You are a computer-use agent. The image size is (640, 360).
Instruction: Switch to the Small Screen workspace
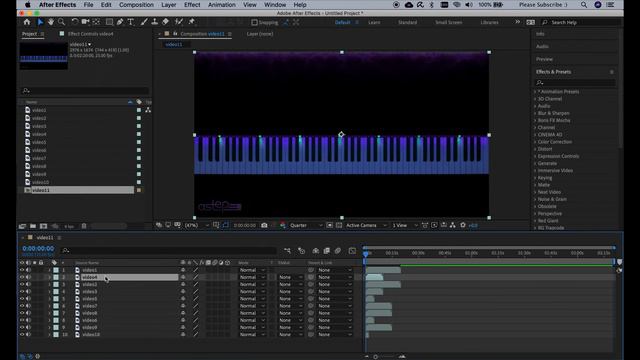(449, 22)
